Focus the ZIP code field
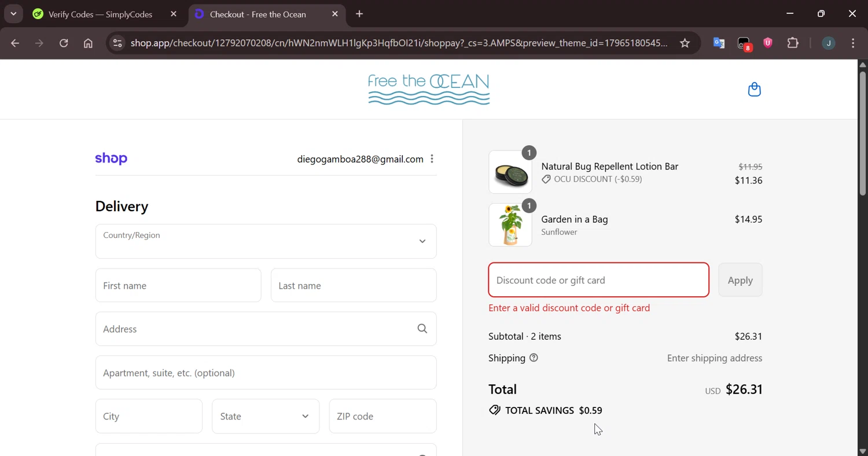The image size is (868, 456). (382, 416)
